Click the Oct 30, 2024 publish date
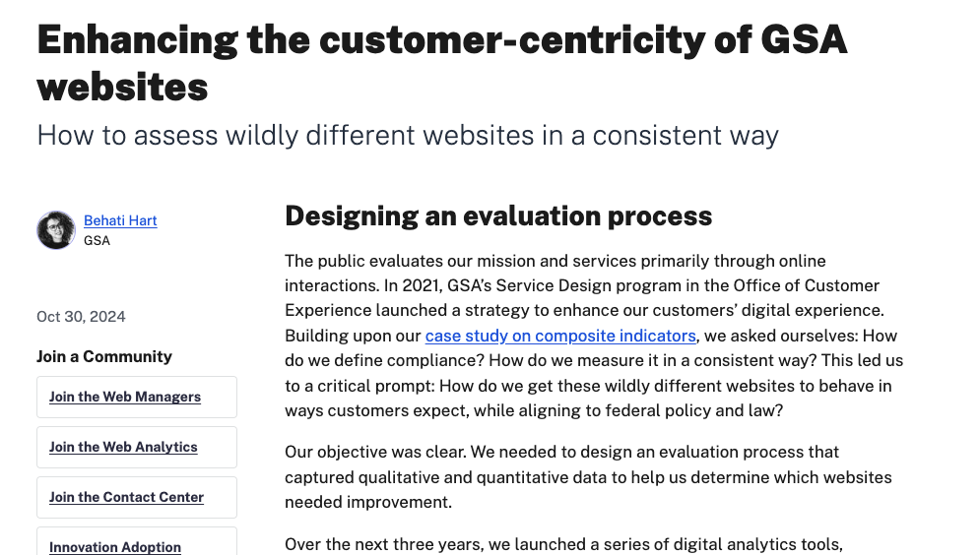This screenshot has width=980, height=555. click(x=81, y=317)
